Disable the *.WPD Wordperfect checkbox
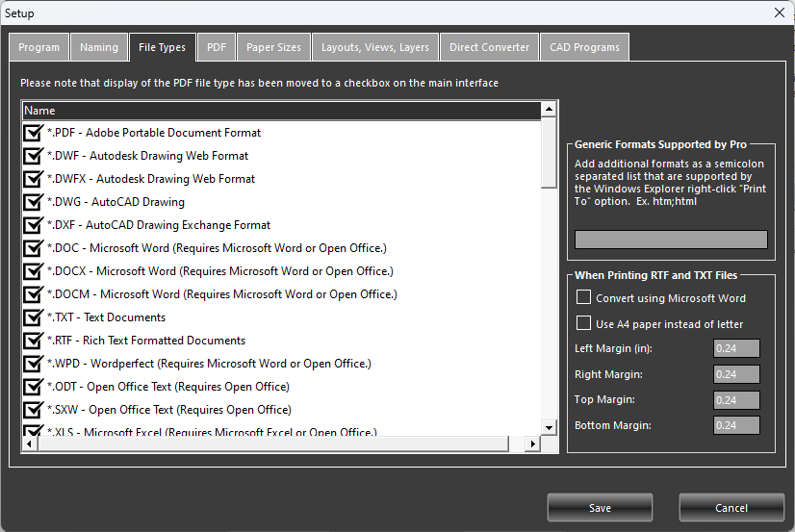The width and height of the screenshot is (795, 532). click(33, 364)
